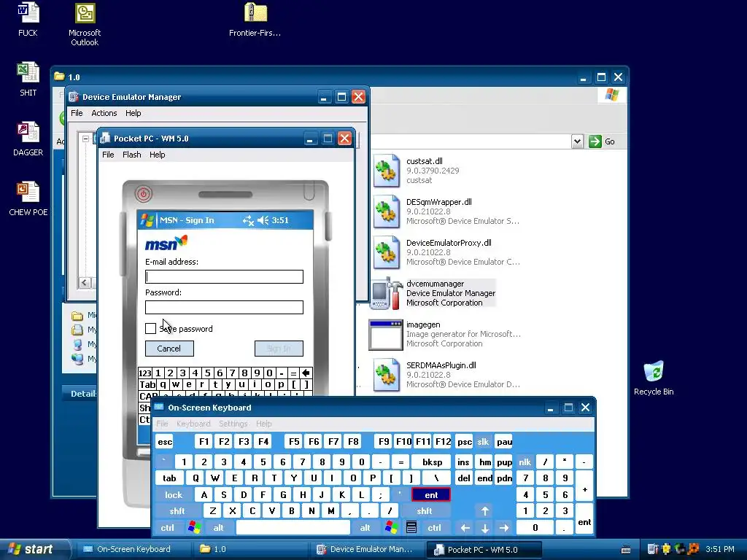Open the Actions menu in Device Emulator Manager

(x=104, y=113)
